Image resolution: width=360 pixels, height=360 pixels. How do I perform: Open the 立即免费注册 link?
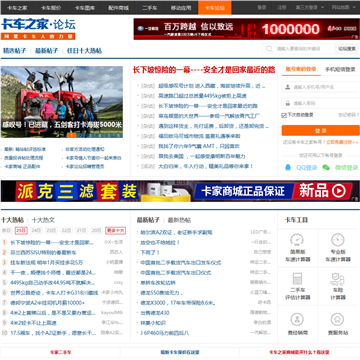(x=341, y=142)
